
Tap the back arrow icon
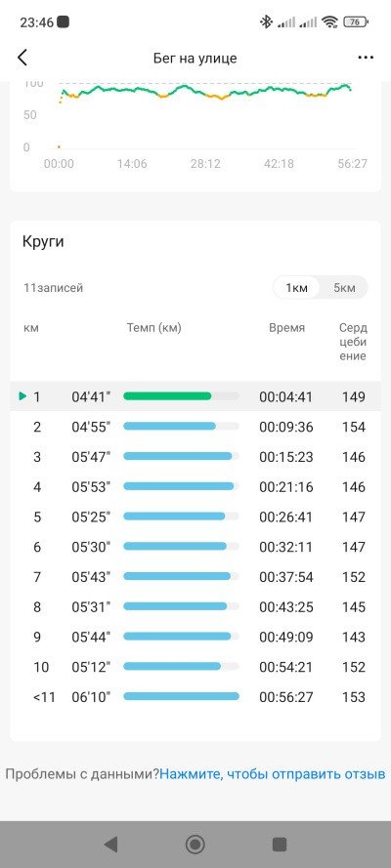tap(22, 58)
